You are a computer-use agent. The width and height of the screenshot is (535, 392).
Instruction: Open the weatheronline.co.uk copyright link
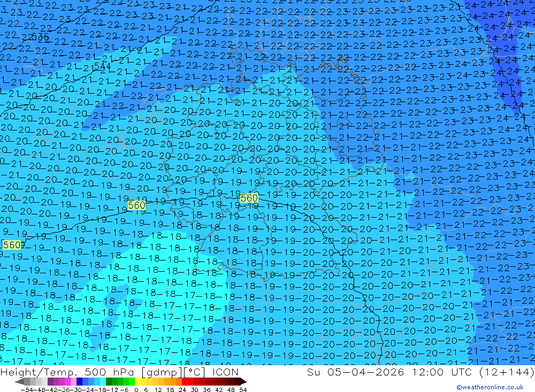(x=490, y=387)
